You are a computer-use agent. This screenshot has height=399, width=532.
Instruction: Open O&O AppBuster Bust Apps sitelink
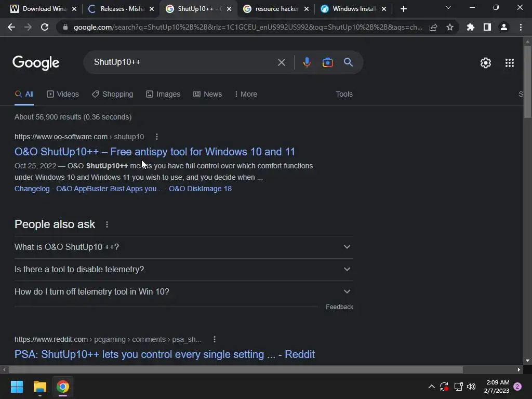pyautogui.click(x=109, y=189)
